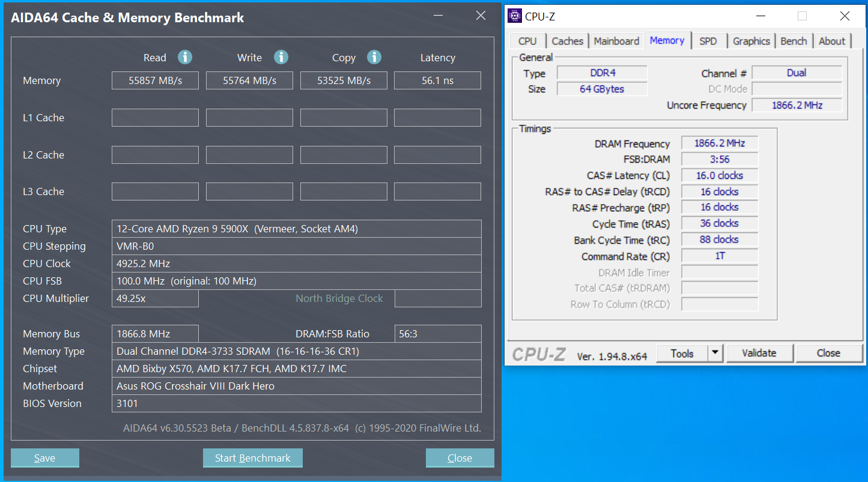The height and width of the screenshot is (482, 868).
Task: Click the RAS# Precharge value 16 clocks
Action: click(720, 207)
